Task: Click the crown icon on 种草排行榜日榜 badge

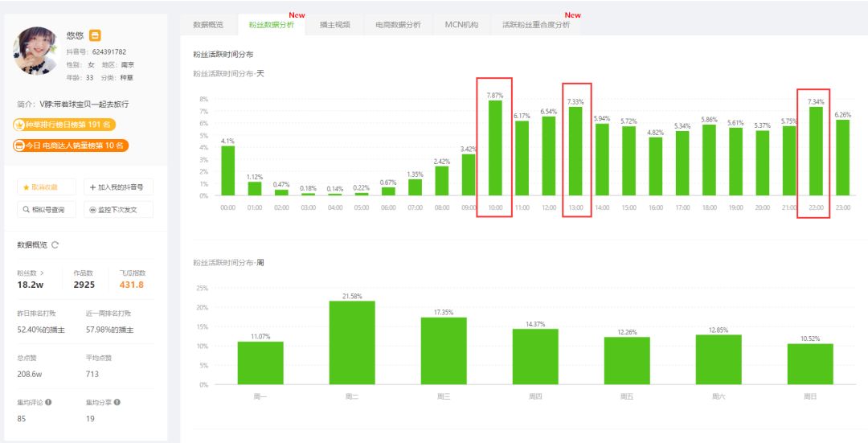Action: (x=19, y=125)
